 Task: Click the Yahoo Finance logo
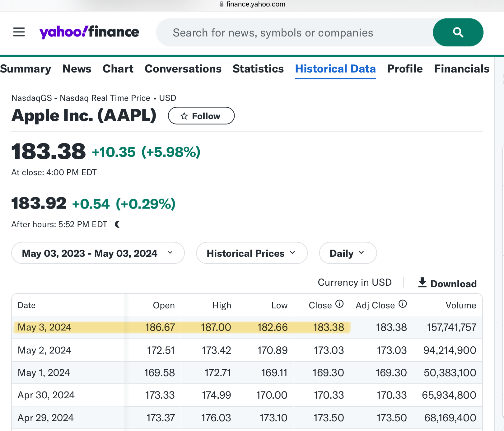click(x=89, y=32)
